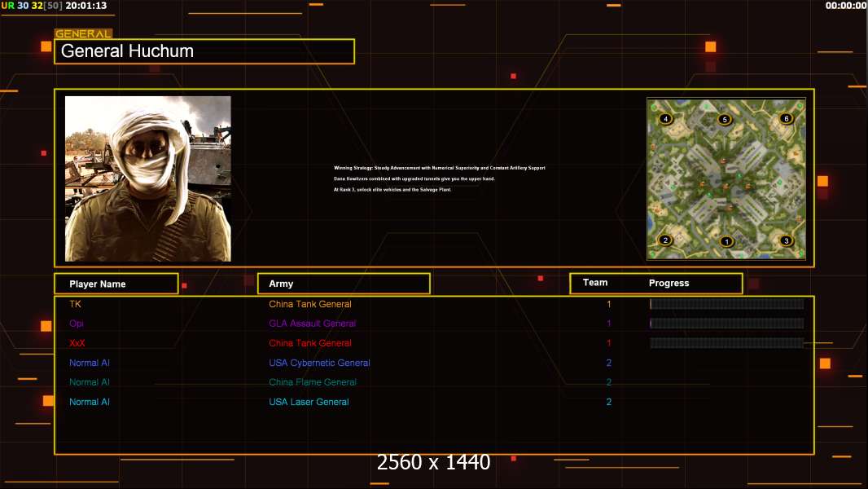This screenshot has width=868, height=489.
Task: Click team number in XxX's row
Action: (609, 343)
